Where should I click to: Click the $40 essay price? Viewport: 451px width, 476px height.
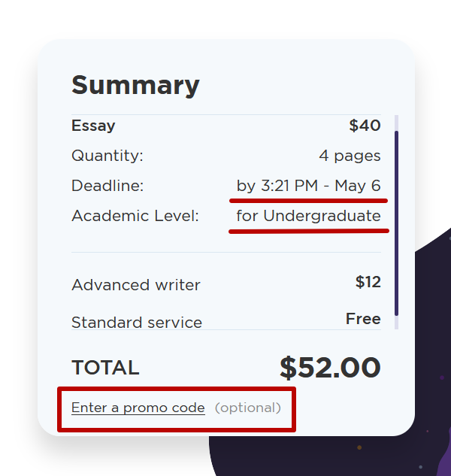tap(365, 126)
